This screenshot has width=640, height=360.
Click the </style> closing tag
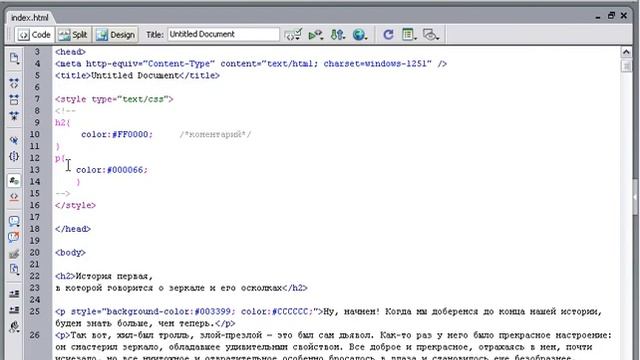tap(76, 205)
